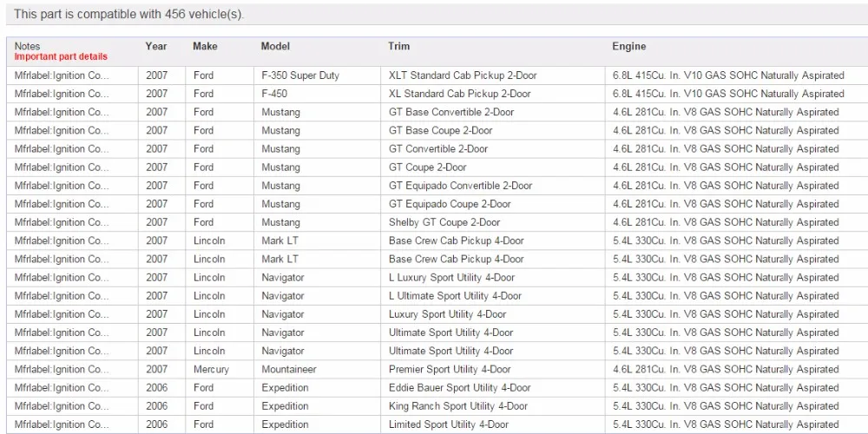Image resolution: width=868 pixels, height=434 pixels.
Task: Select "GT Convertible 2-Door" trim cell
Action: coord(438,148)
